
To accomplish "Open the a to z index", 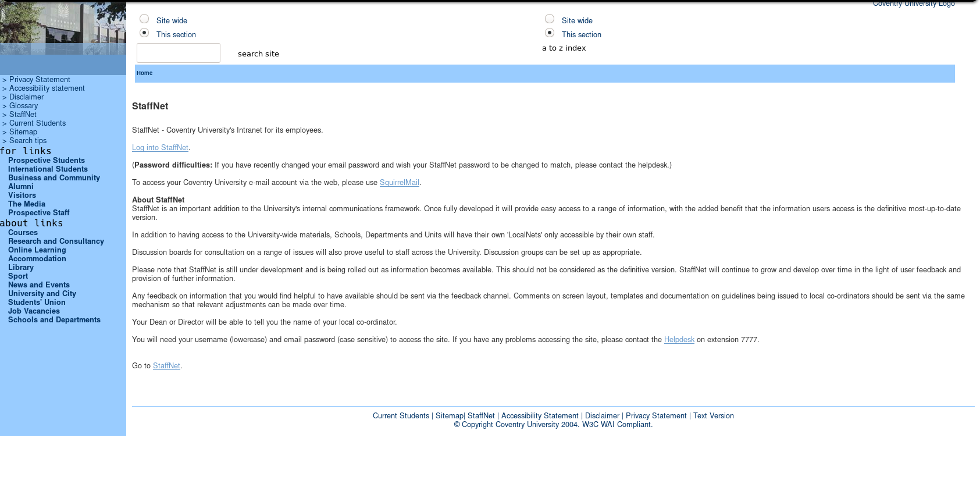I will point(564,48).
